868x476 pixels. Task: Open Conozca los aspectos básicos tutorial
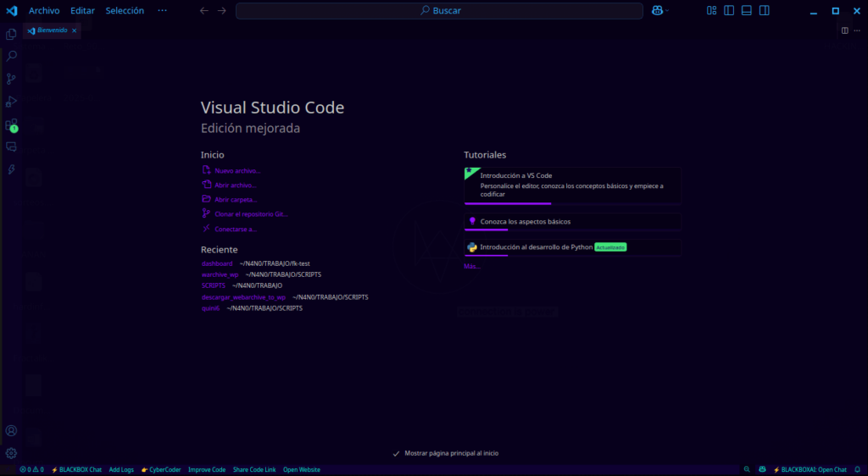point(572,222)
